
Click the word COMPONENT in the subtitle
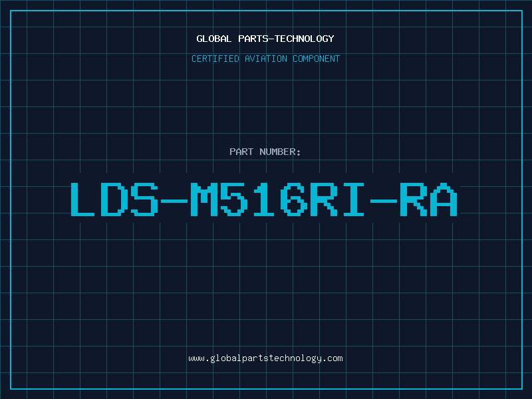pyautogui.click(x=317, y=59)
